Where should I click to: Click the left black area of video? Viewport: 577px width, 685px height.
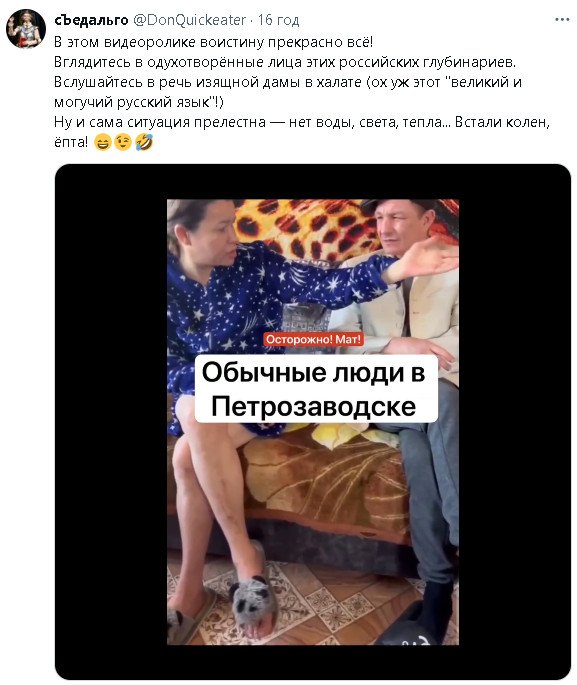click(111, 422)
